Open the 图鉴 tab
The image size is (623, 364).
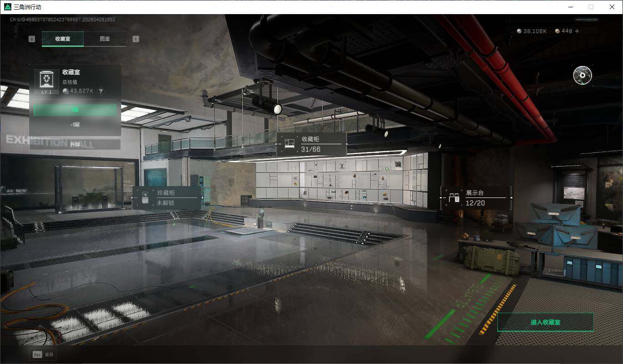pos(105,39)
